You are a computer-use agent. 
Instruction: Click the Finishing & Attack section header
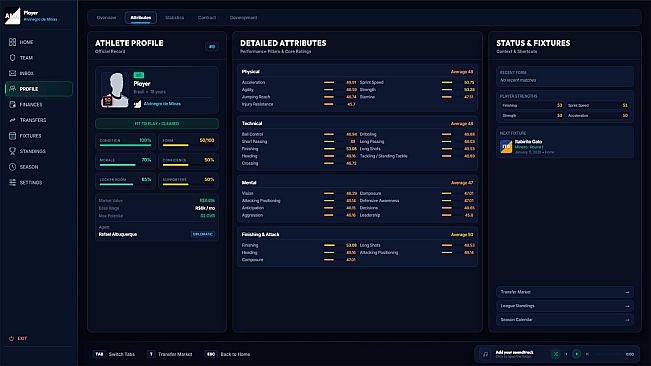pos(357,234)
